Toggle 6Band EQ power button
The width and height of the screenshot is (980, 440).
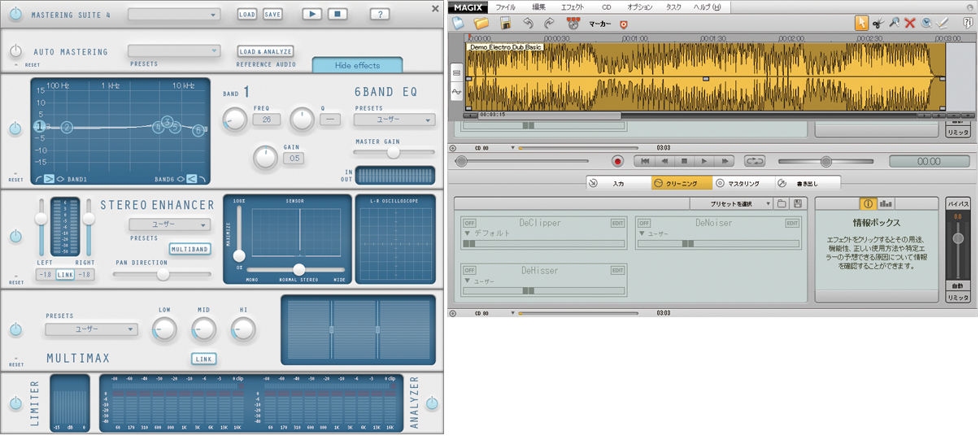15,129
